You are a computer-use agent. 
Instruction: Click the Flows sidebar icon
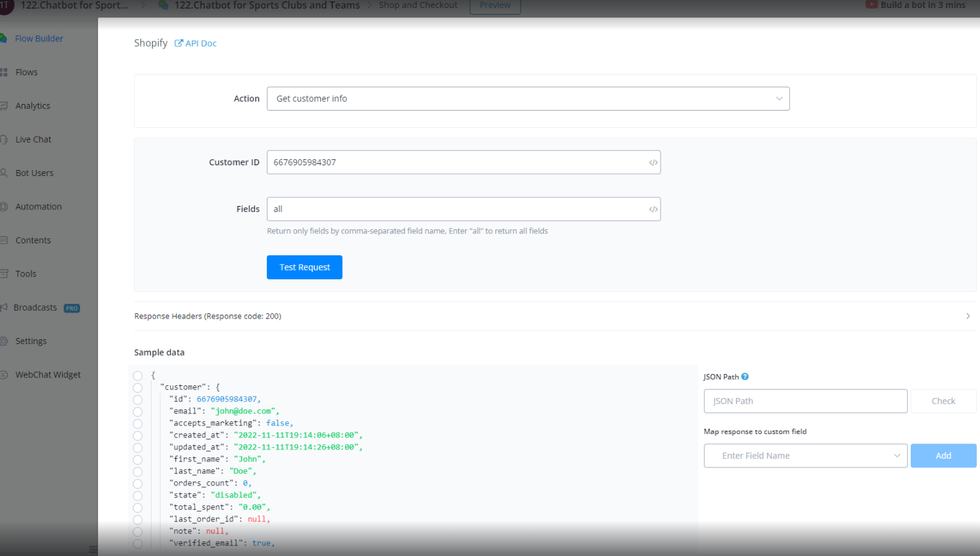coord(4,72)
